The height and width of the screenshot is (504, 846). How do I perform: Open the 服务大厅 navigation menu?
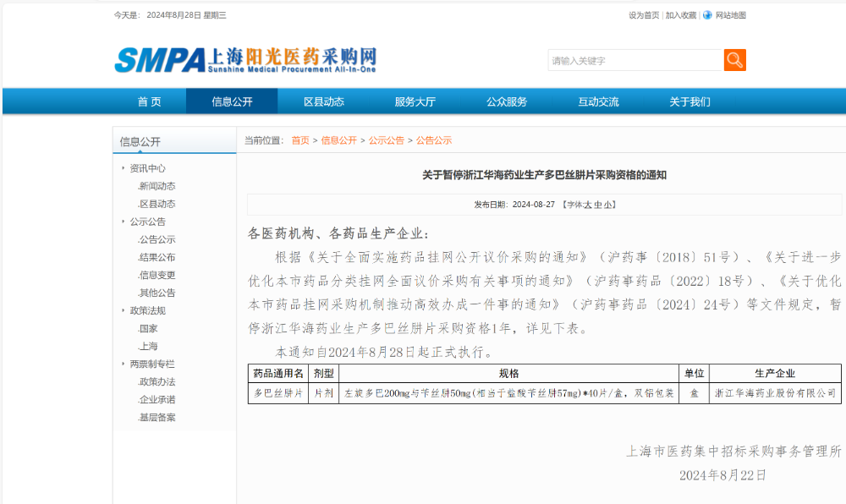[415, 101]
